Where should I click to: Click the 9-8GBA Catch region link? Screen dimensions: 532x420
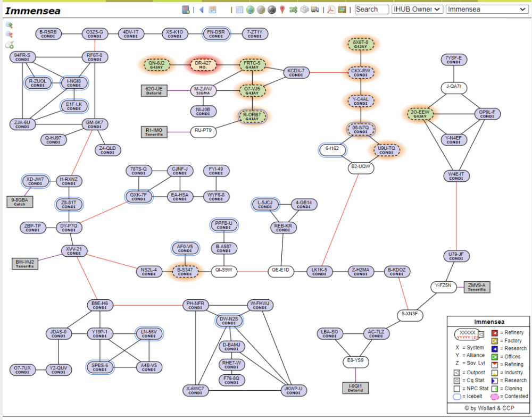20,201
